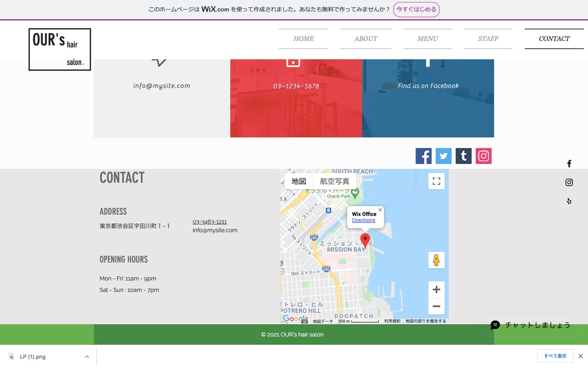The height and width of the screenshot is (368, 588).
Task: Click 03-1234-5678 on red tile
Action: 296,86
